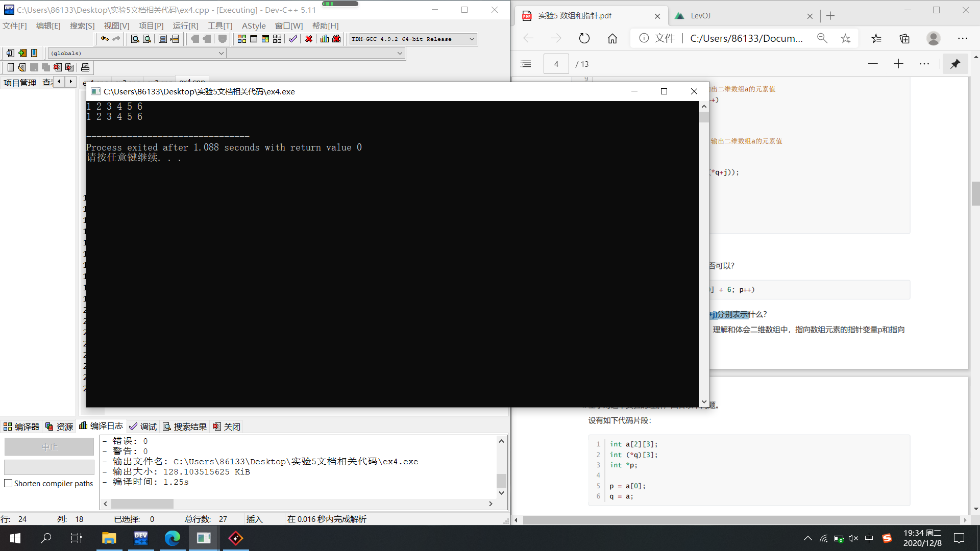Image resolution: width=980 pixels, height=551 pixels.
Task: Add PDF page to favorites star
Action: click(x=846, y=38)
